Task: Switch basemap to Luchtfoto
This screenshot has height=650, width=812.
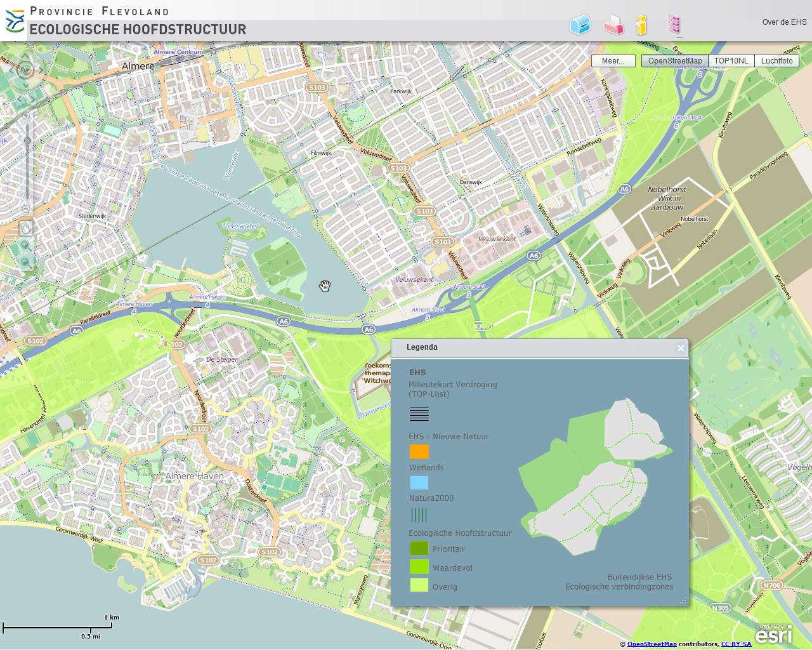Action: click(776, 61)
